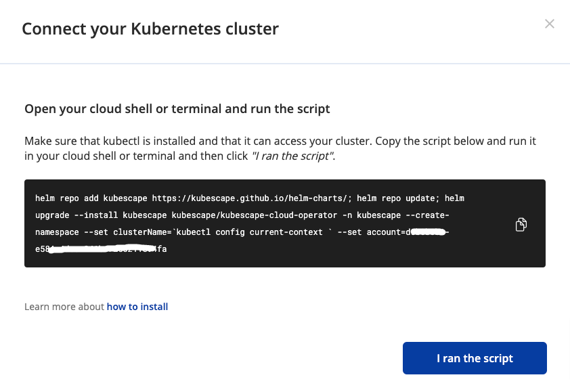Copy the helm script to clipboard

tap(521, 224)
